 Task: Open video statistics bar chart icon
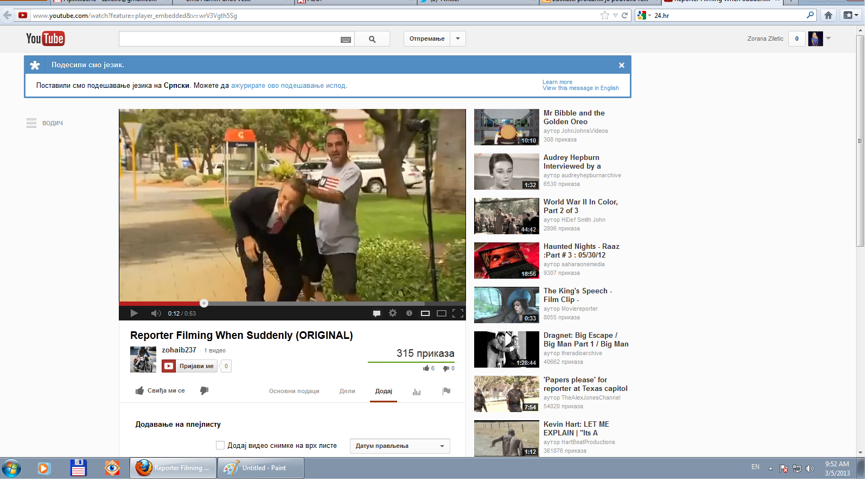tap(417, 391)
